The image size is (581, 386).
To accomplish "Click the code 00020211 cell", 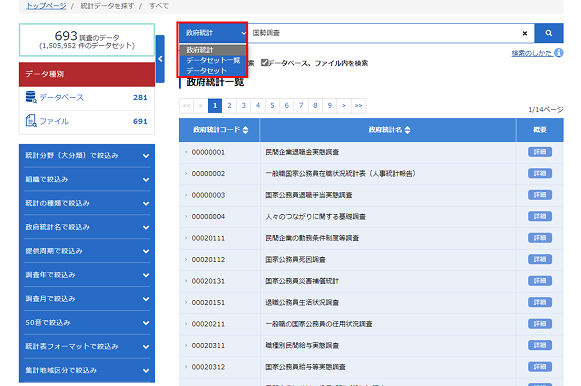I will [x=208, y=324].
